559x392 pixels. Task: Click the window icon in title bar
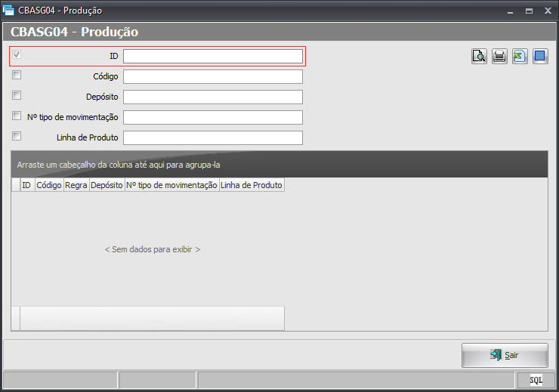8,10
